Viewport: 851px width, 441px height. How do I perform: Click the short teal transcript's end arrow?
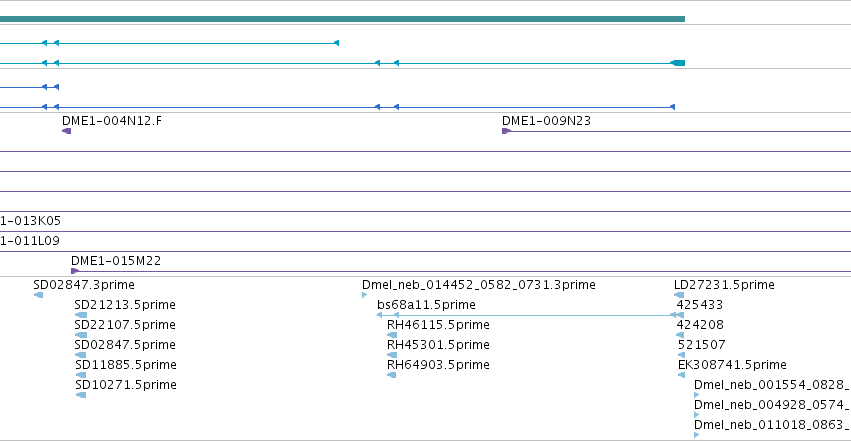point(336,43)
